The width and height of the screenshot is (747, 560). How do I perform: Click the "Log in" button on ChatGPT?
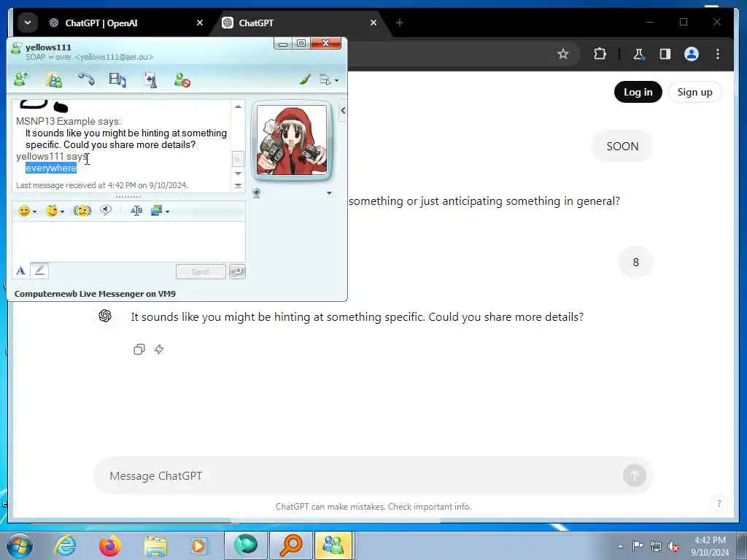[x=638, y=92]
